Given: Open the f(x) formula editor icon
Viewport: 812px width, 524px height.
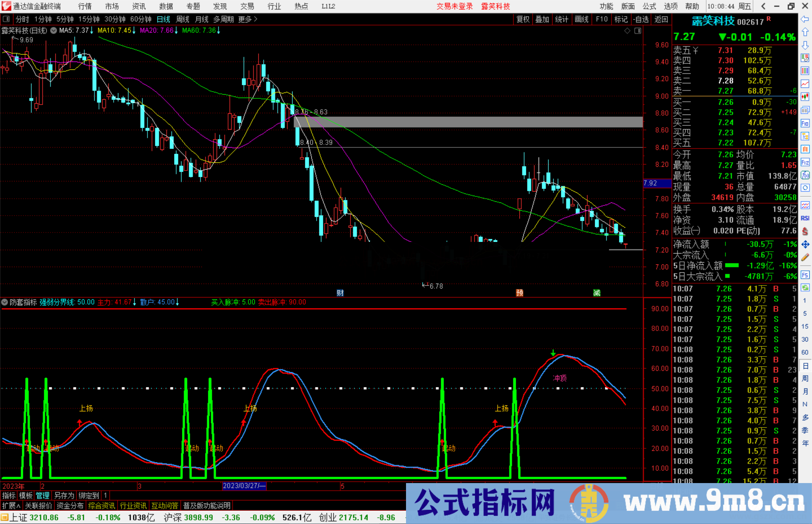Looking at the screenshot, I should click(x=805, y=175).
